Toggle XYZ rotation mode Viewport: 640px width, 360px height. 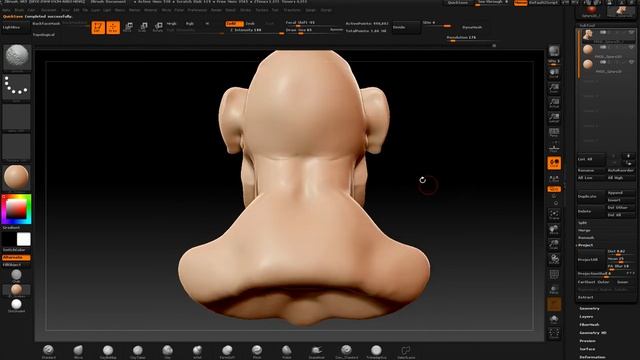click(x=554, y=189)
